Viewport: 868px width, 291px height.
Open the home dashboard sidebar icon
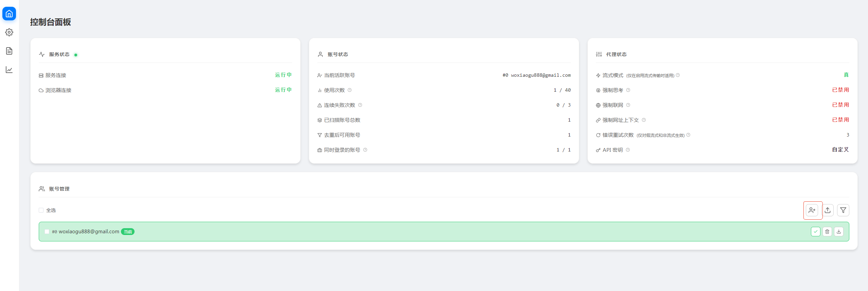click(9, 14)
